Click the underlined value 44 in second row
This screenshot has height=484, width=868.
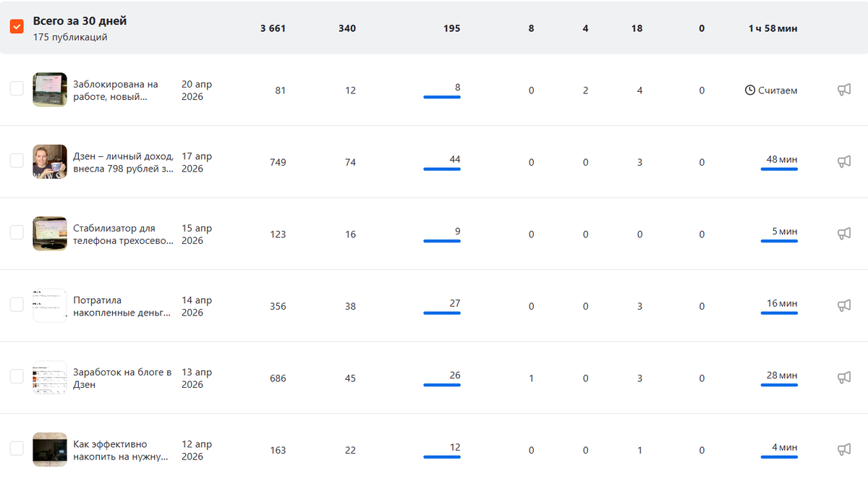[x=454, y=159]
